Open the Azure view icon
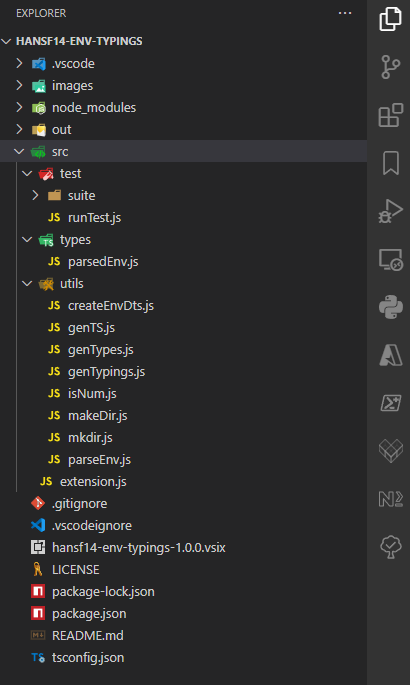Viewport: 410px width, 685px height. 390,355
